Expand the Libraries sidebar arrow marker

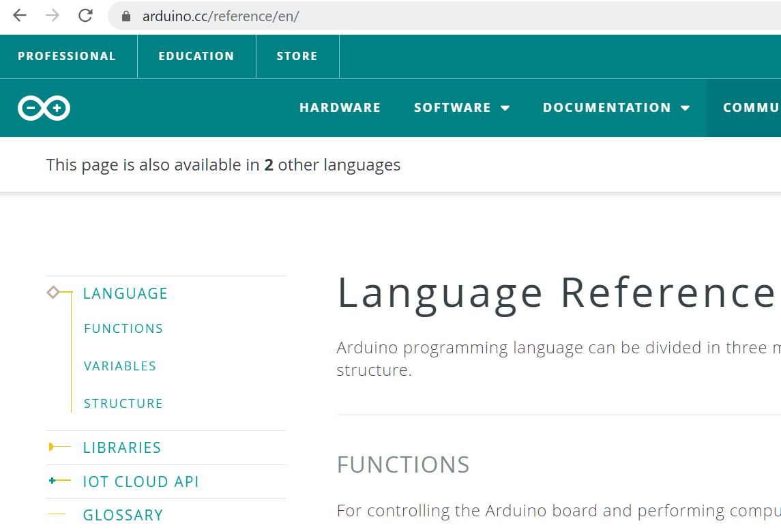[x=52, y=447]
